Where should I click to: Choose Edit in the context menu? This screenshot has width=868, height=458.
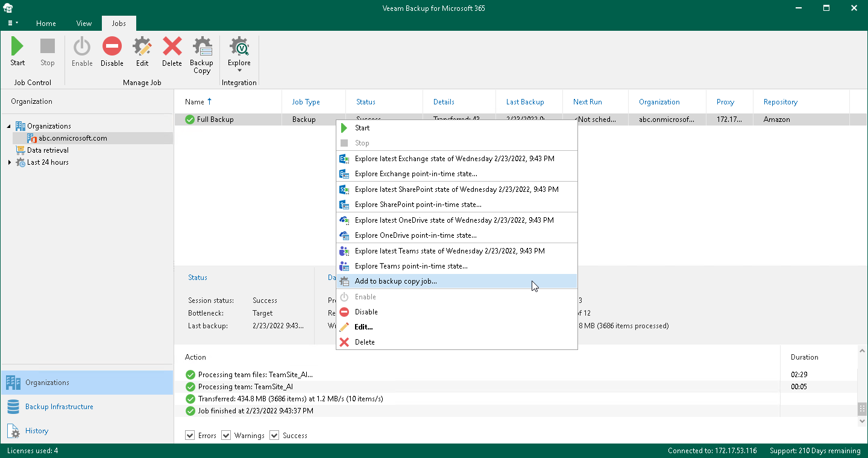coord(457,327)
